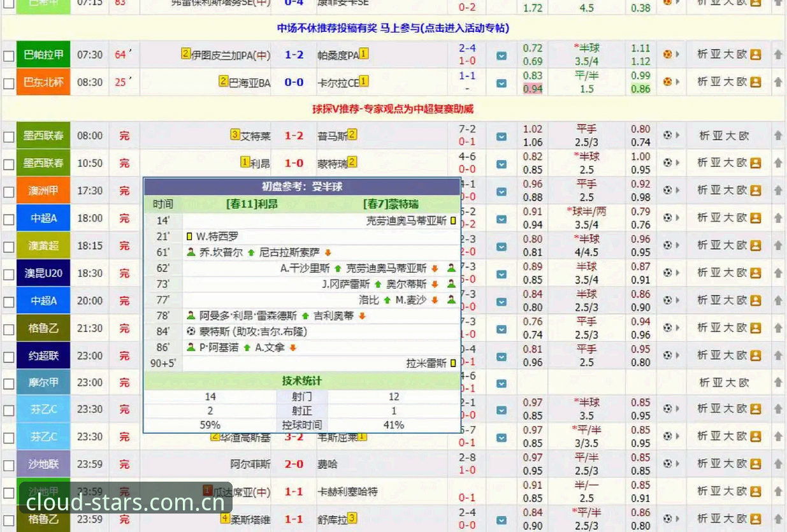Click the 巴帕拉甲 league label
This screenshot has height=532, width=787.
(x=43, y=55)
